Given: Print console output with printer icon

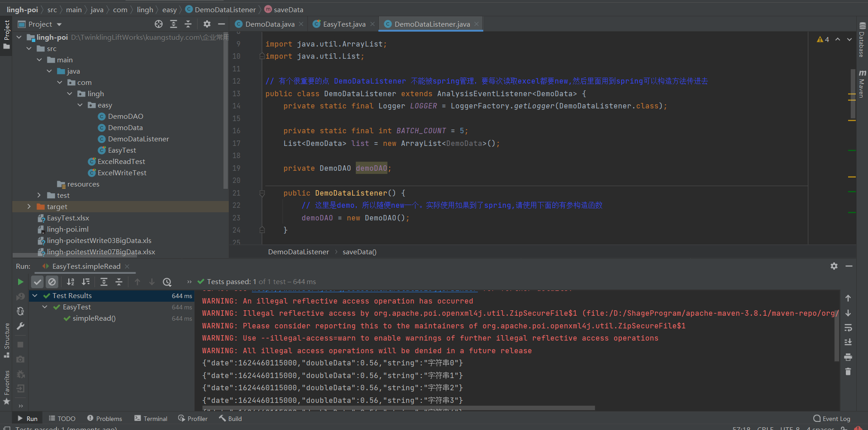Looking at the screenshot, I should (848, 357).
